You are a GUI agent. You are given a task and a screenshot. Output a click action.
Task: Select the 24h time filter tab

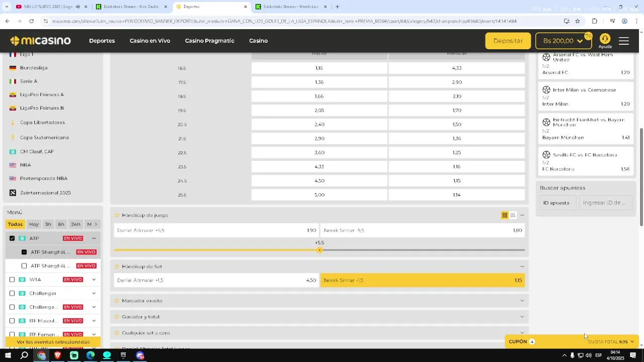[x=75, y=224]
